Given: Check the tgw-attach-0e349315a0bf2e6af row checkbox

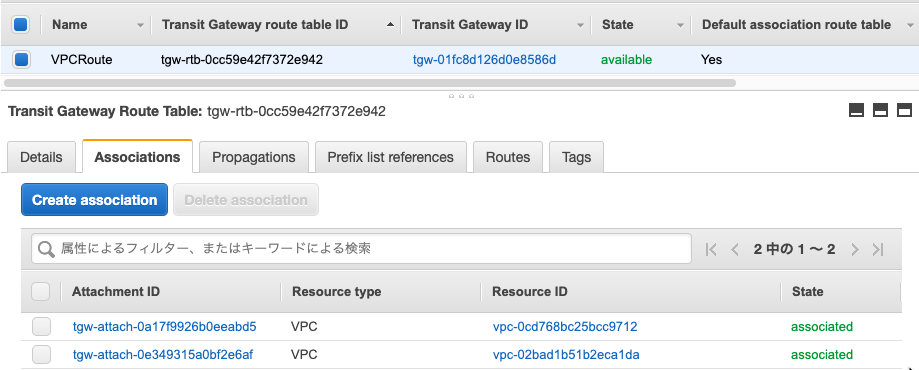Looking at the screenshot, I should coord(41,354).
